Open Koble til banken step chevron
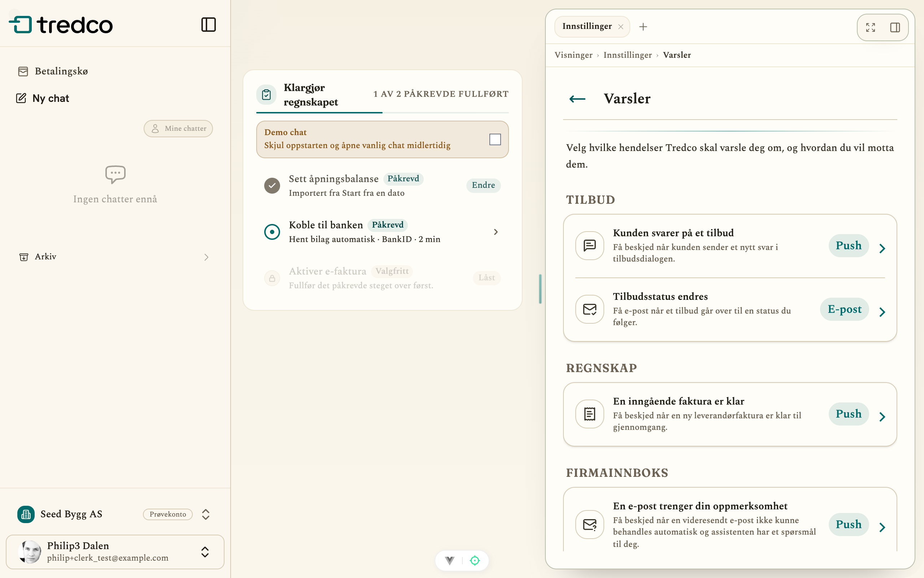This screenshot has height=578, width=924. coord(496,232)
